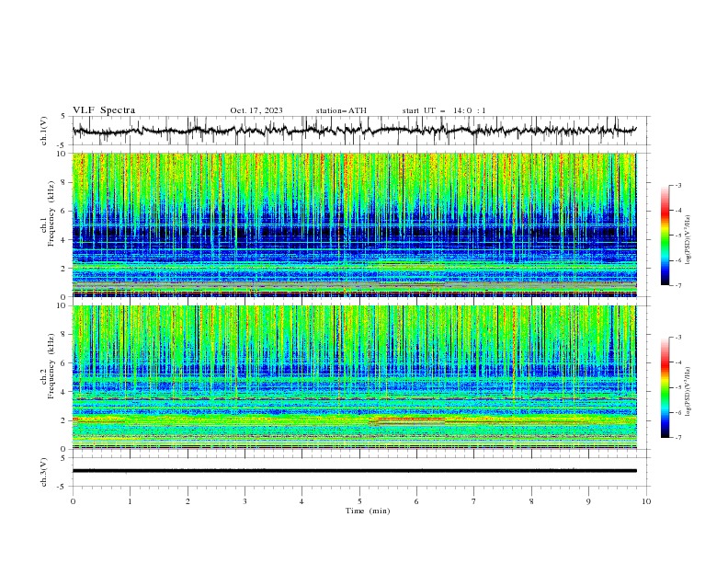Click the ch.2 spectrogram's colour scale bar
Screen dimensions: 728x563
[665, 387]
